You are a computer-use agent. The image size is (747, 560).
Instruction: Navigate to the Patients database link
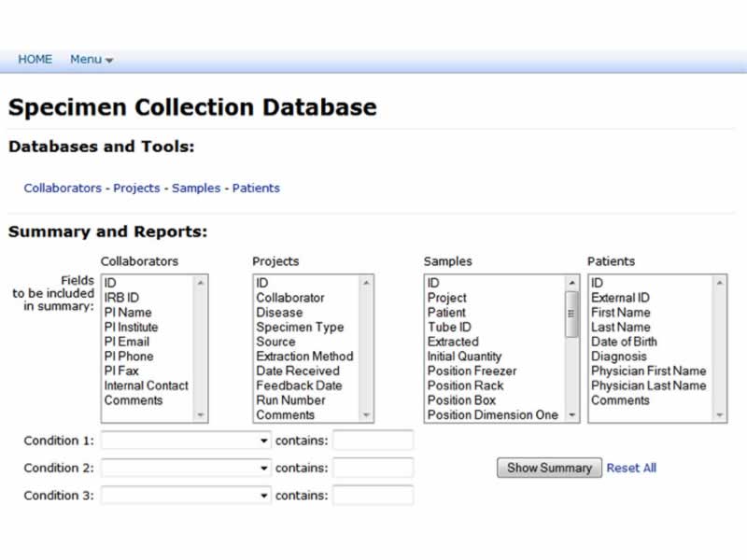[256, 188]
